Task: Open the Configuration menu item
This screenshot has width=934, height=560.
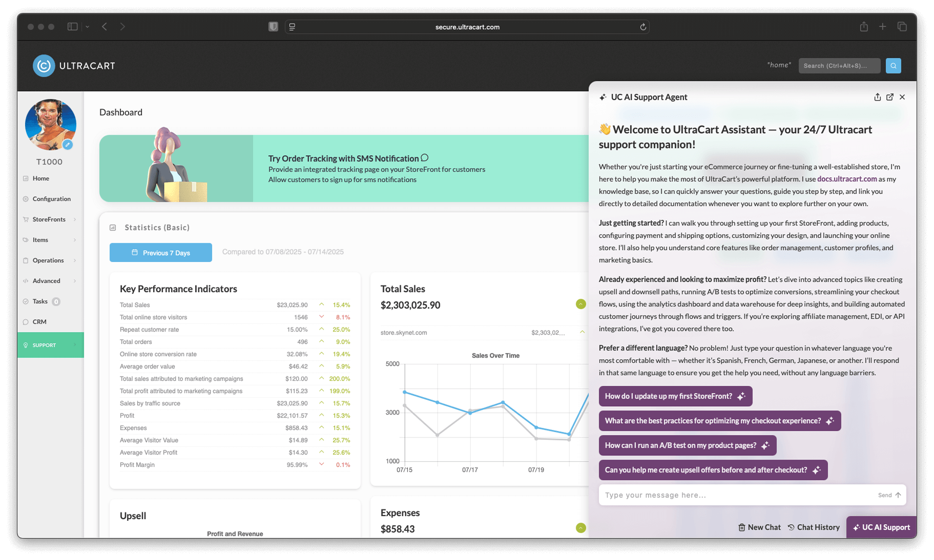Action: click(x=51, y=199)
